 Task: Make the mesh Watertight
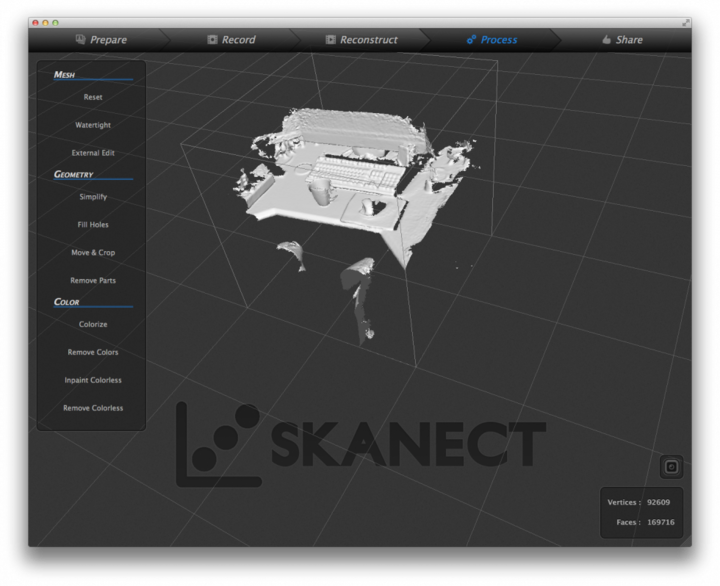pos(93,125)
